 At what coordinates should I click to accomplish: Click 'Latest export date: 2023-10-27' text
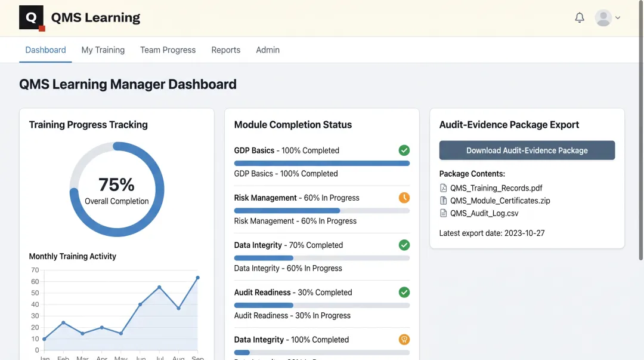click(x=491, y=233)
